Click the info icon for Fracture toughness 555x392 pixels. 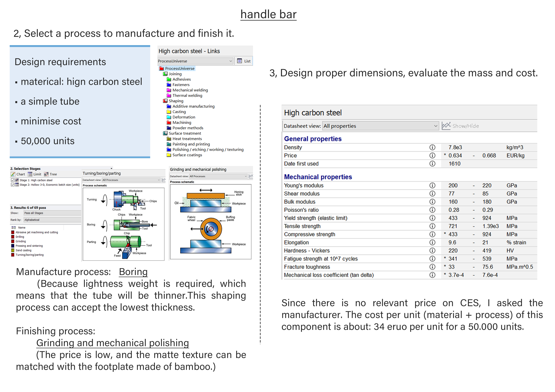(432, 267)
